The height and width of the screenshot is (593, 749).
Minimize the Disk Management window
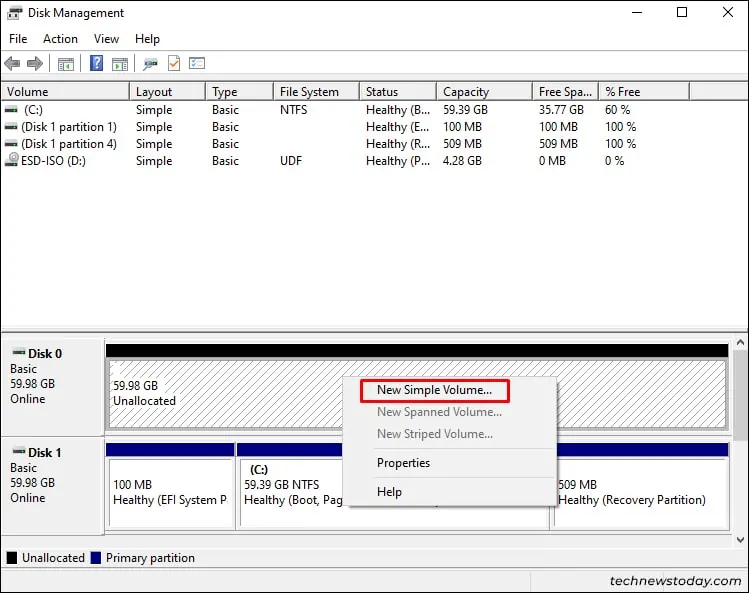tap(637, 12)
